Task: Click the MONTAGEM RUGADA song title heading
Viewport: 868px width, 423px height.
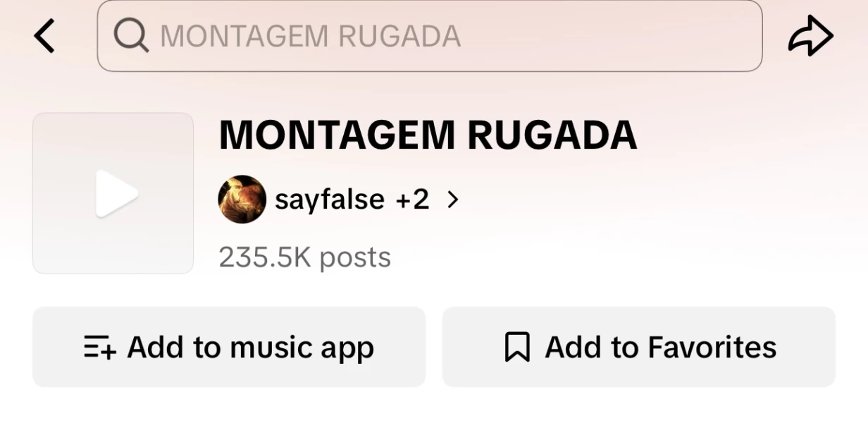Action: 428,135
